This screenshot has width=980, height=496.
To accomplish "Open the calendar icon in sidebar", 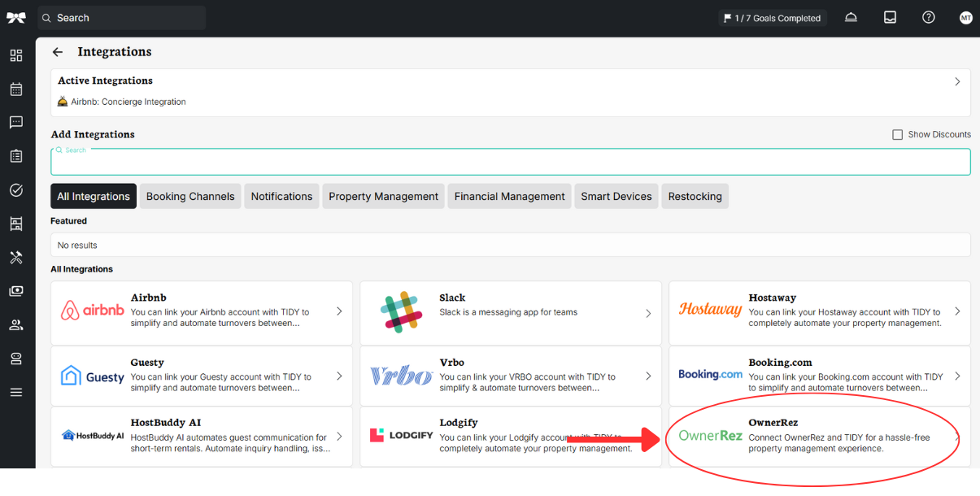I will pyautogui.click(x=16, y=89).
